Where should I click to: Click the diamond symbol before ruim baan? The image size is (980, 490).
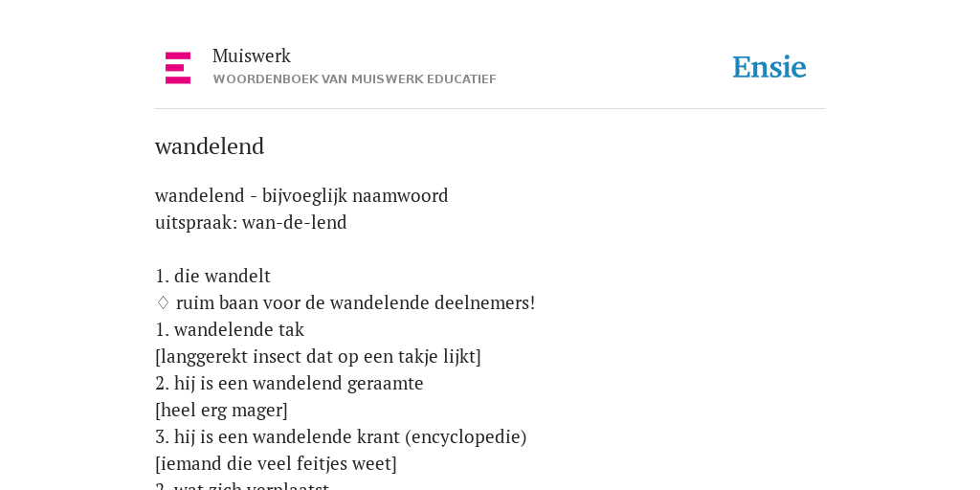tap(163, 303)
